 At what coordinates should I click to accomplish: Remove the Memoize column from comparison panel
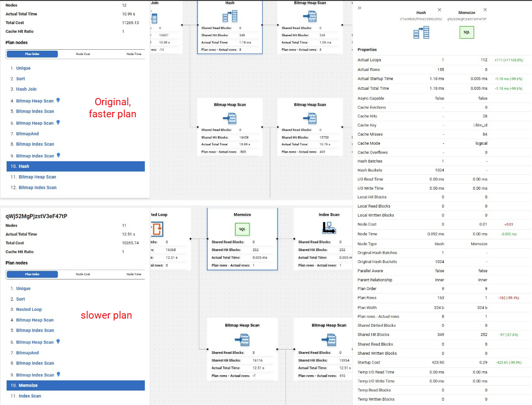pyautogui.click(x=485, y=10)
